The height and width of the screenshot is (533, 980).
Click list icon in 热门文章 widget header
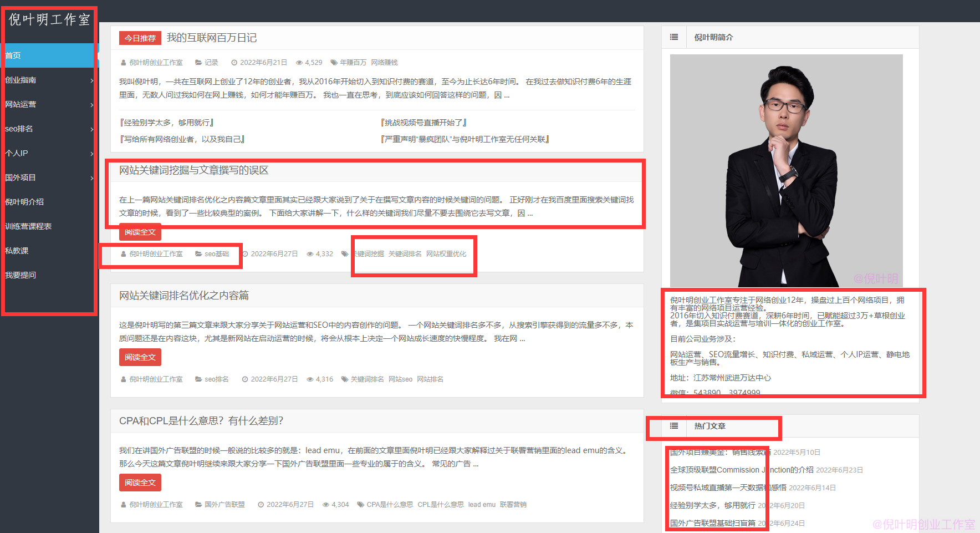point(674,426)
